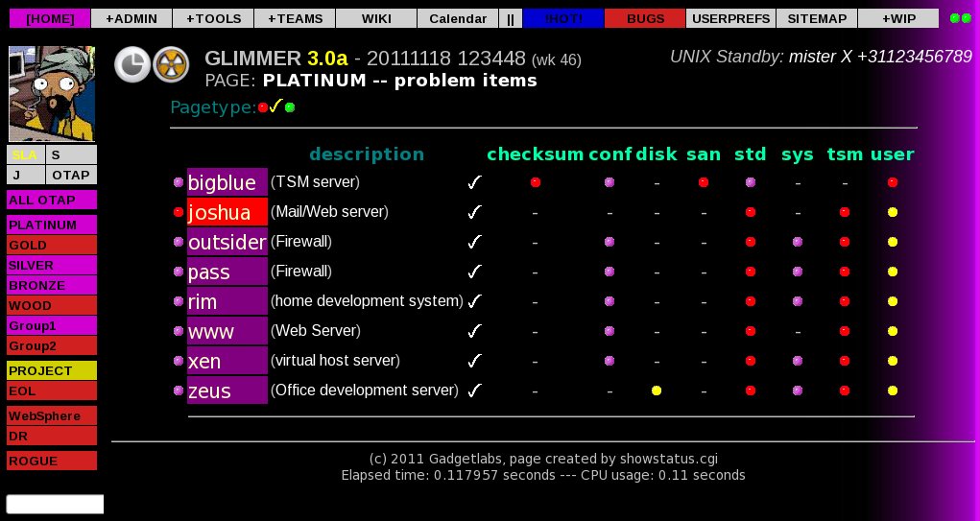The image size is (980, 521).
Task: Open the +ADMIN menu
Action: tap(131, 18)
